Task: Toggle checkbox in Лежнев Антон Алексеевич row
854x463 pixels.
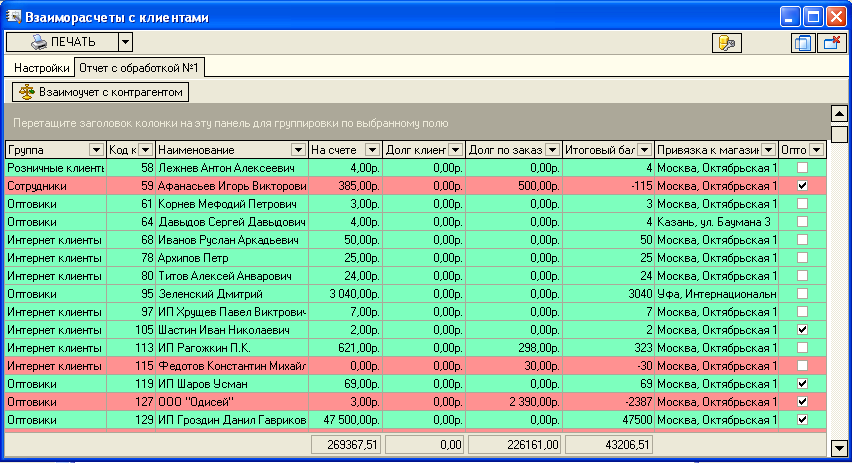Action: 802,168
